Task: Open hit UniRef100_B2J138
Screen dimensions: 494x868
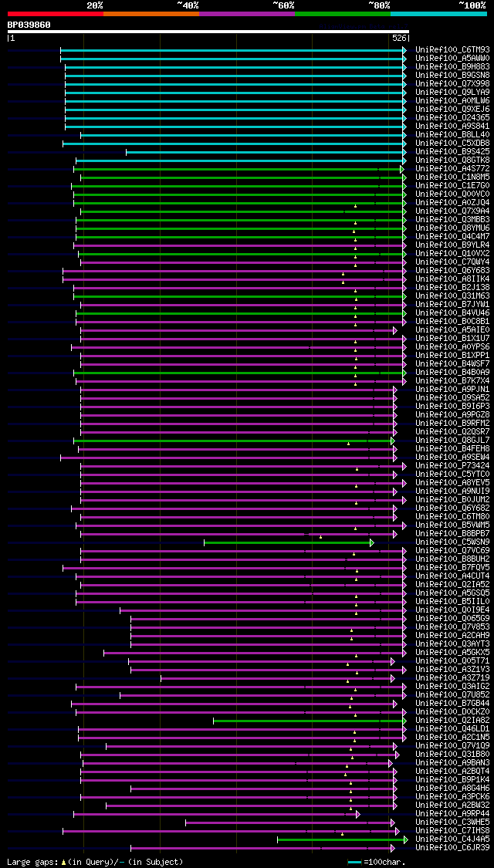Action: pyautogui.click(x=452, y=287)
